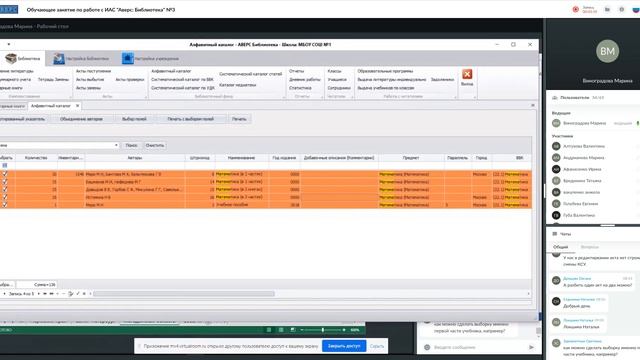
Task: Open Акты замены in the ribbon
Action: coord(88,88)
